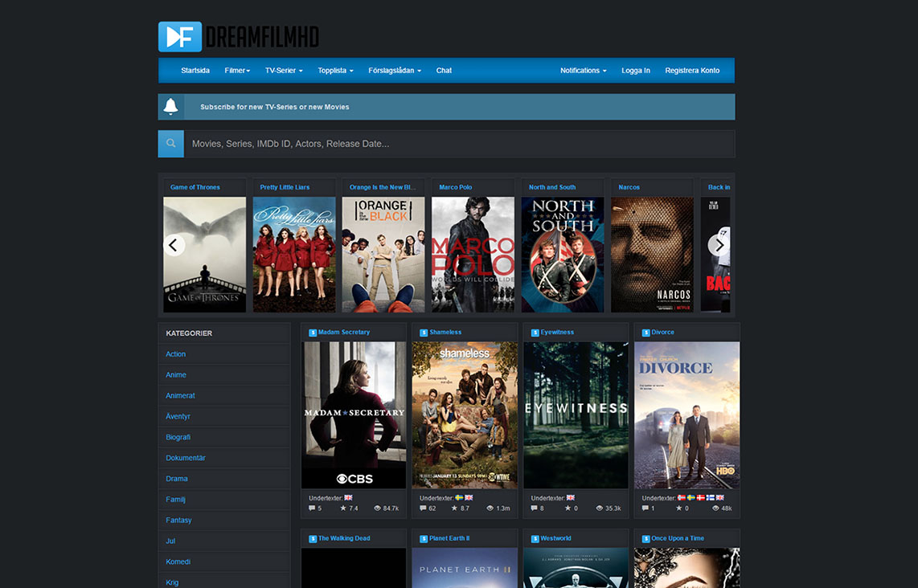Click the Narcos title above its poster
Screen dimensions: 918x588
(x=629, y=187)
